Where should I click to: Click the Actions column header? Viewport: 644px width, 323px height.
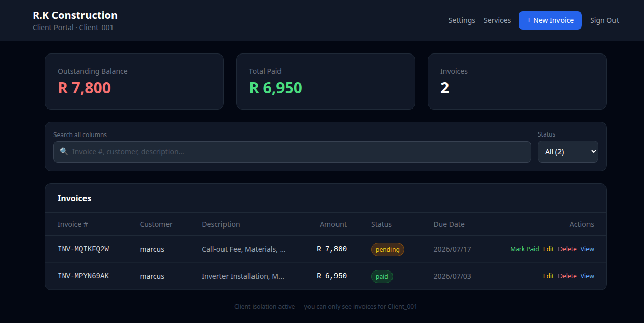(x=581, y=224)
